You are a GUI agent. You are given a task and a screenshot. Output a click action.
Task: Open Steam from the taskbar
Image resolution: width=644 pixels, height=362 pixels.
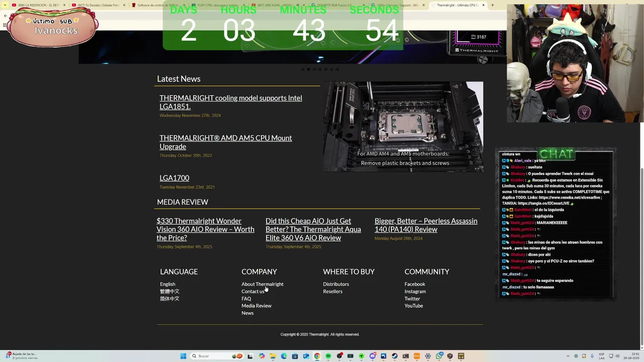tap(394, 356)
